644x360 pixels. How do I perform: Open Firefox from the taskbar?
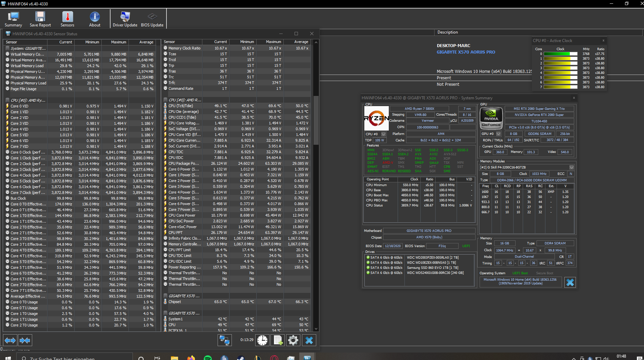pos(191,358)
